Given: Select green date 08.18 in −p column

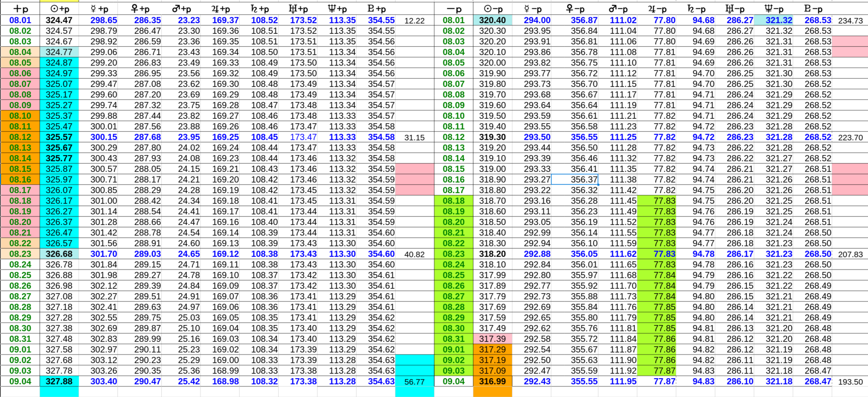Looking at the screenshot, I should [454, 201].
